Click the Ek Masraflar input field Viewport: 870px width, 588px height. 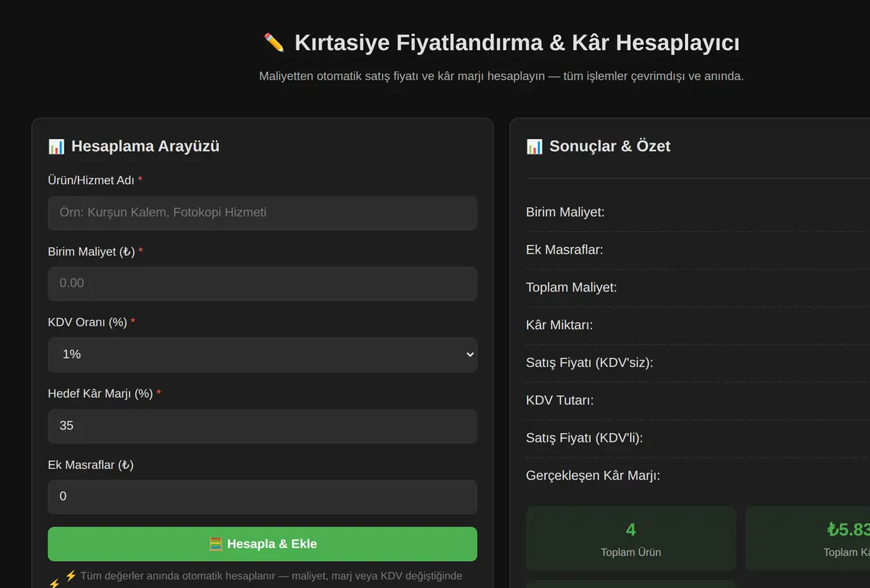tap(262, 497)
